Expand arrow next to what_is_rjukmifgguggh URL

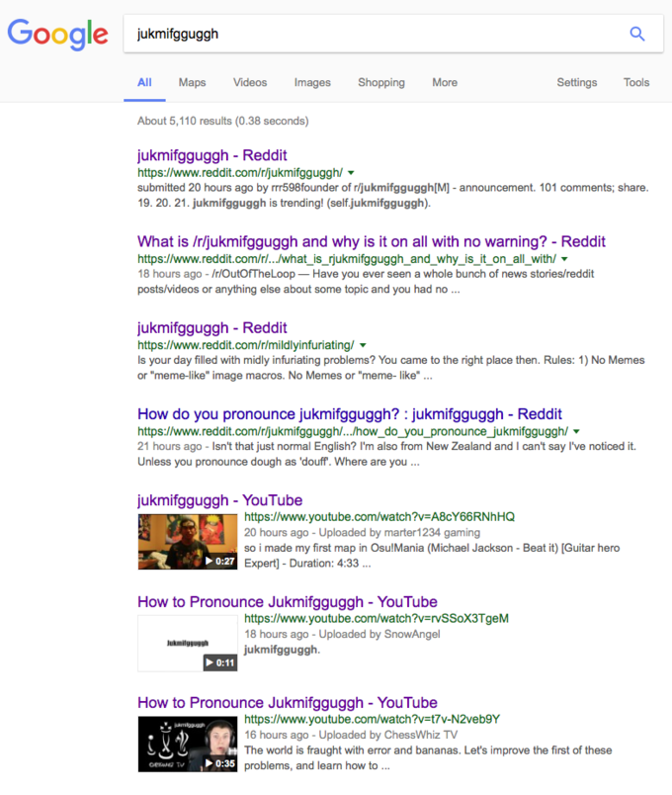564,259
